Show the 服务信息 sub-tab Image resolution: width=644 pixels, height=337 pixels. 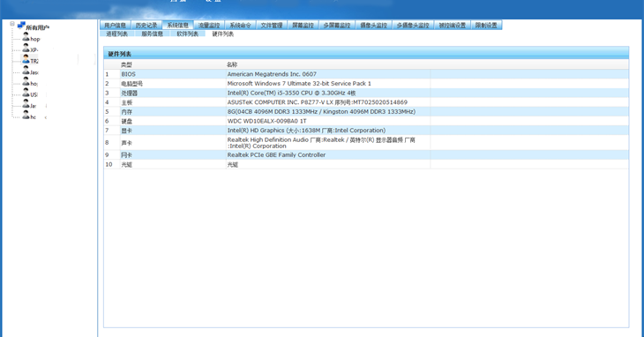click(x=152, y=34)
